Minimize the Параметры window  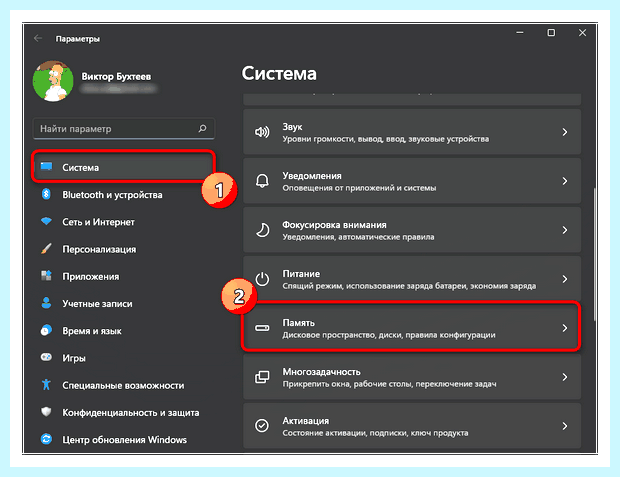520,33
